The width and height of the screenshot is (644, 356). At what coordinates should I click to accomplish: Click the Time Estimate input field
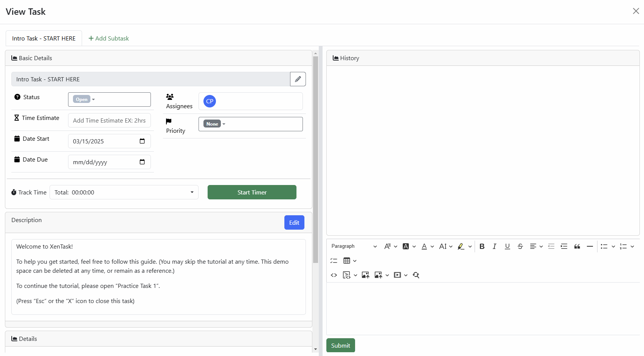tap(109, 120)
